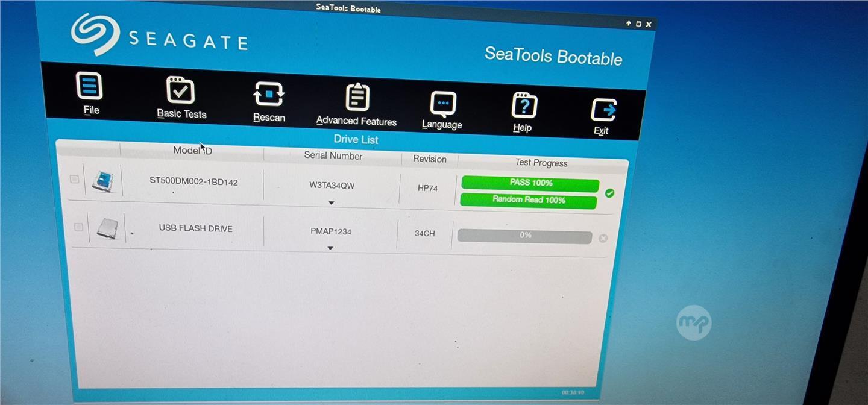Select the revision value HP74

(x=427, y=188)
